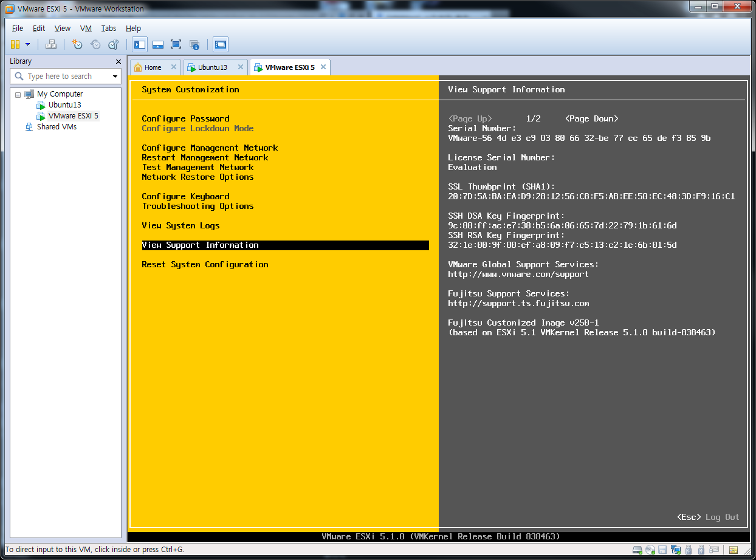Click the http://www.vmware.com/support URL
The image size is (756, 560).
[x=518, y=274]
